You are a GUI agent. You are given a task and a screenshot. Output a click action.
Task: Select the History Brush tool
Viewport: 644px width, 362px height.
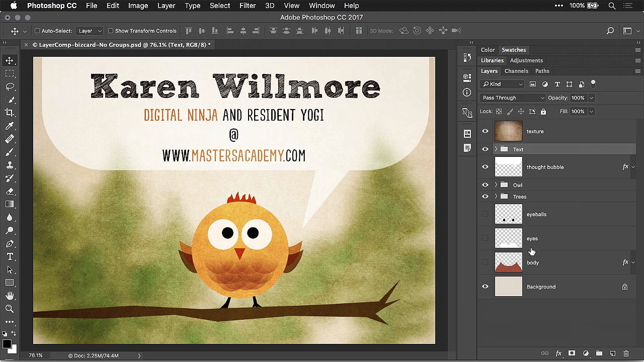click(x=10, y=178)
